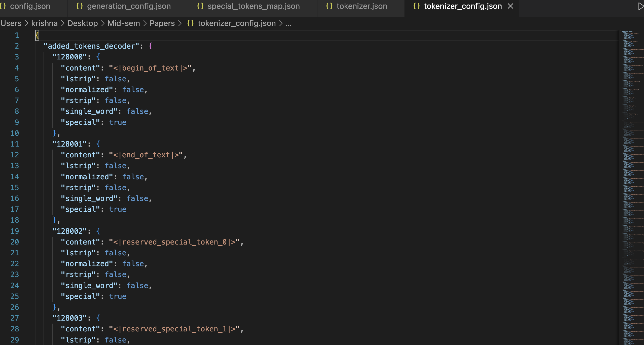Image resolution: width=644 pixels, height=345 pixels.
Task: Open the Mid-sem breadcrumb dropdown
Action: pyautogui.click(x=124, y=23)
